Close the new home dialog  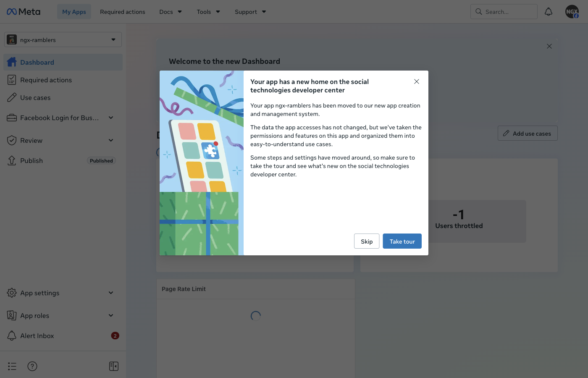tap(417, 81)
